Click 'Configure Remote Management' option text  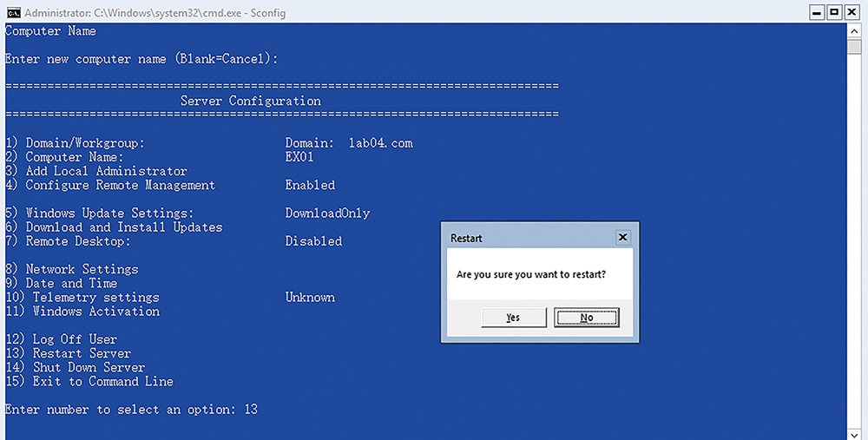[x=120, y=186]
